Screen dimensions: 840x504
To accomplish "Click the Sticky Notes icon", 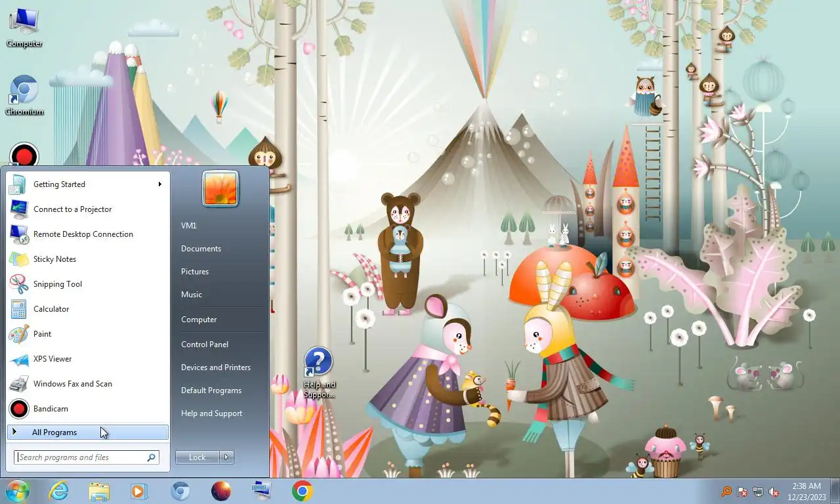I will pos(18,259).
